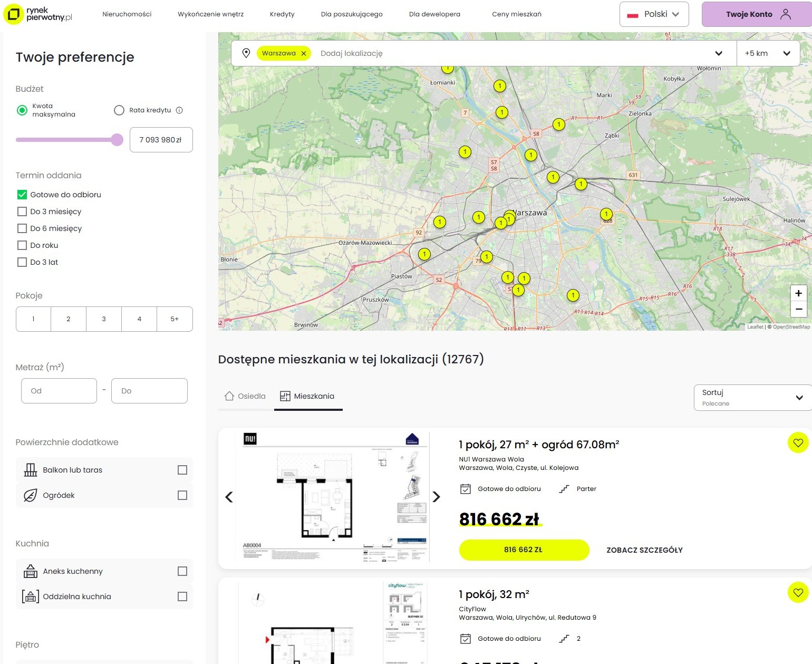The height and width of the screenshot is (664, 812).
Task: Click ZOBACZ SZCZEGÓŁY on first listing
Action: [x=645, y=550]
